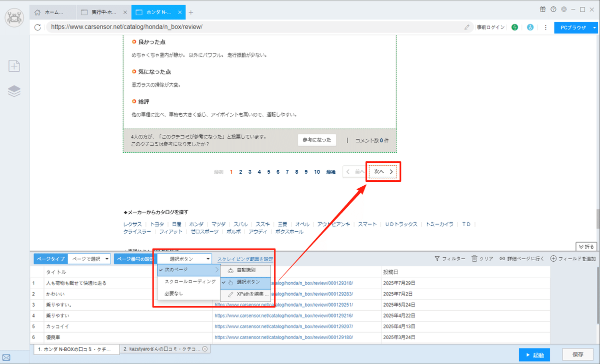600x364 pixels.
Task: Click date cell 2025年4月13日
Action: 465,327
